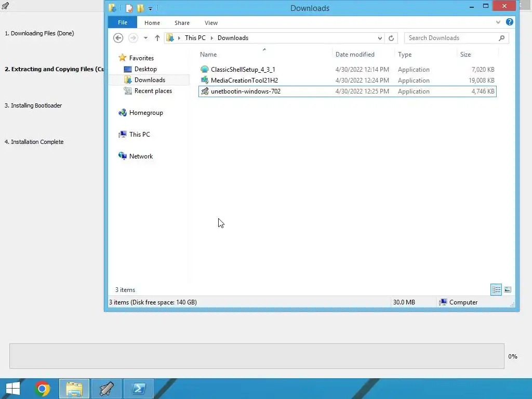Switch to large icons view layout
The width and height of the screenshot is (532, 399).
click(508, 289)
